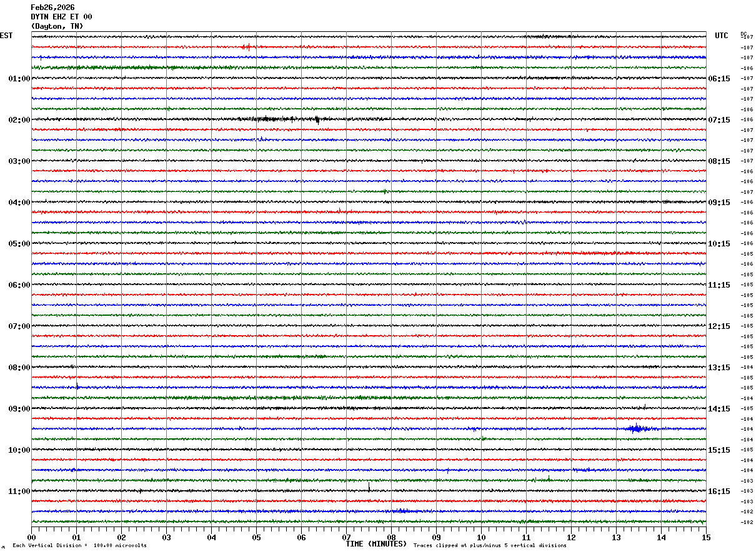Click minute tick label 11 on time axis
Image resolution: width=756 pixels, height=554 pixels.
526,537
